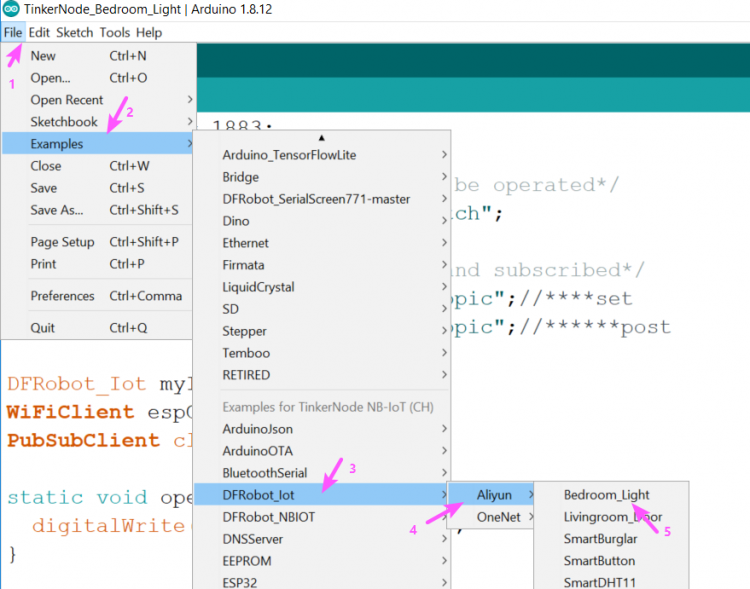Image resolution: width=750 pixels, height=589 pixels.
Task: Open the Help menu
Action: click(x=149, y=33)
